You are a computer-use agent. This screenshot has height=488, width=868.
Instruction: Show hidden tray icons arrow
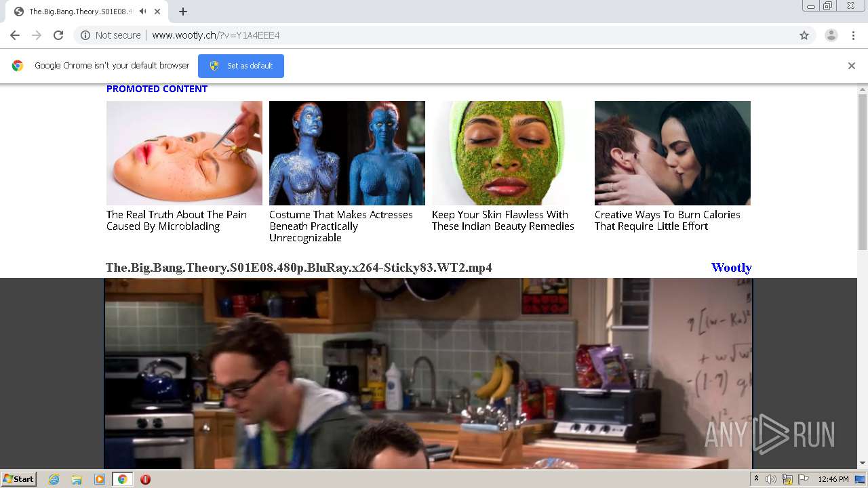point(756,479)
